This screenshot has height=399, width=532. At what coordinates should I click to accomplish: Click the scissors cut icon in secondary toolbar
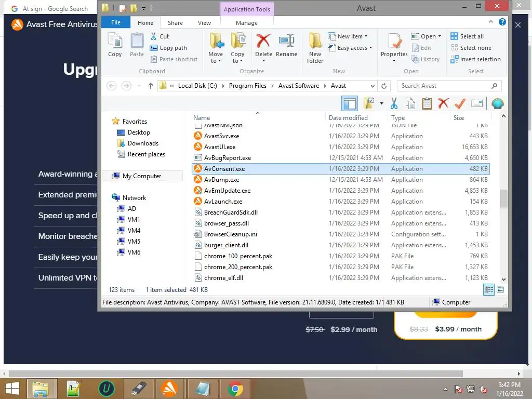(394, 103)
